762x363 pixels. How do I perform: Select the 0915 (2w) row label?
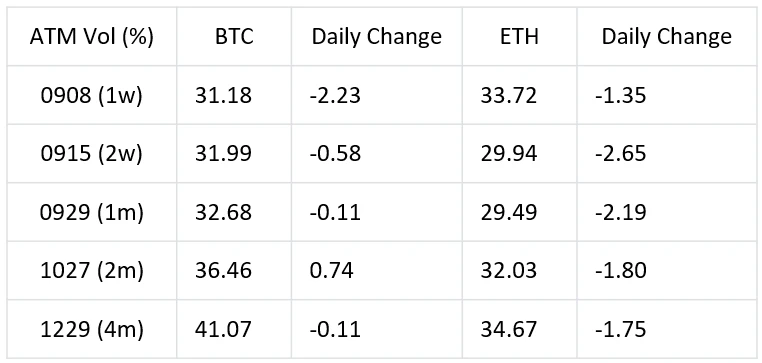(x=91, y=154)
